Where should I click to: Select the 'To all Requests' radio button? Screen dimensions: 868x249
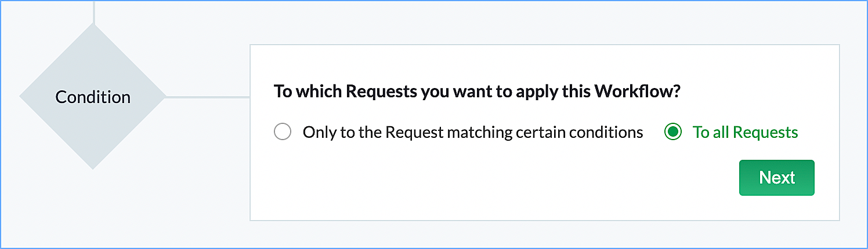tap(672, 133)
